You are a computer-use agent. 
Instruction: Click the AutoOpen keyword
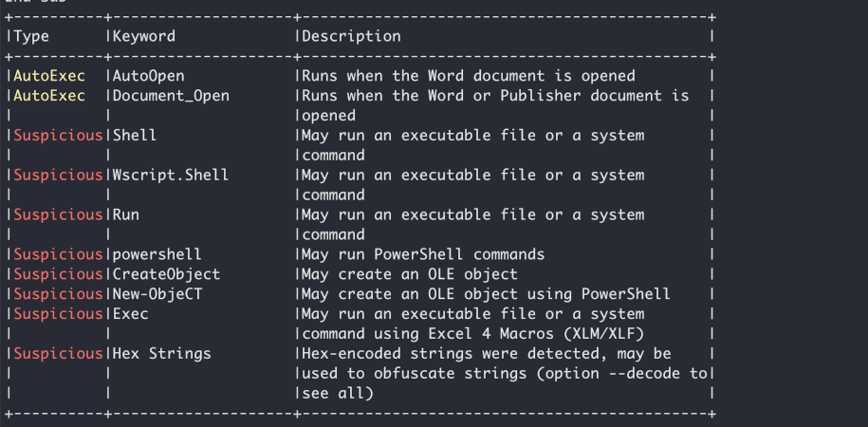pyautogui.click(x=148, y=76)
